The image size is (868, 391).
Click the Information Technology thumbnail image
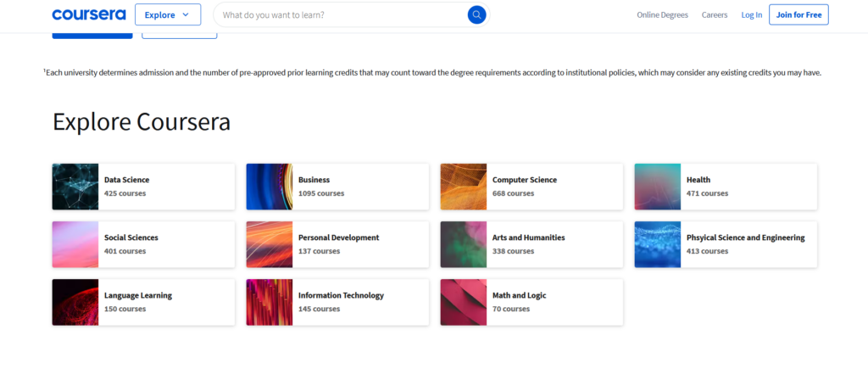point(269,303)
